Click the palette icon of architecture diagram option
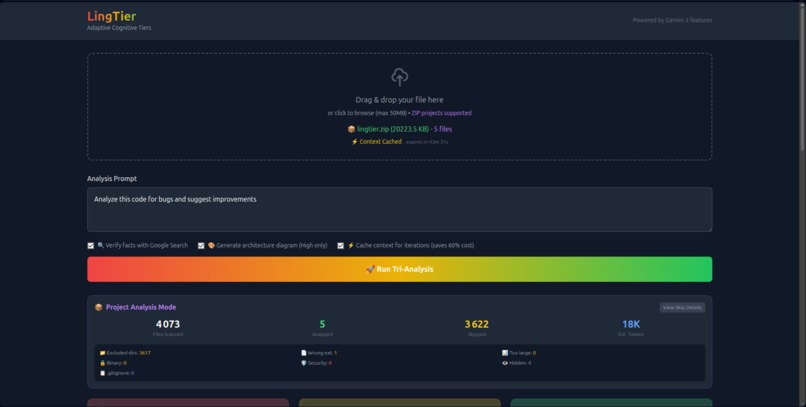Image resolution: width=806 pixels, height=407 pixels. click(x=211, y=246)
